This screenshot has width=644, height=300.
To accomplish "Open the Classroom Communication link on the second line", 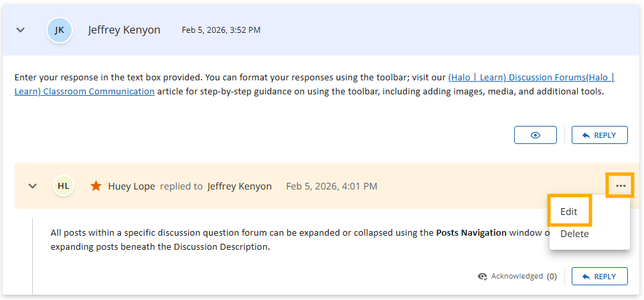I will (x=84, y=92).
